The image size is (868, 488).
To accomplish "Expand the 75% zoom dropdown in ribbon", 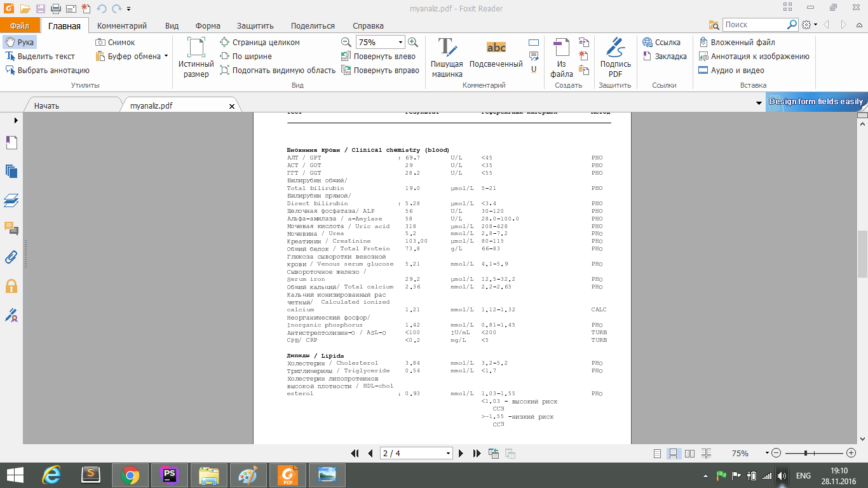I will point(400,42).
